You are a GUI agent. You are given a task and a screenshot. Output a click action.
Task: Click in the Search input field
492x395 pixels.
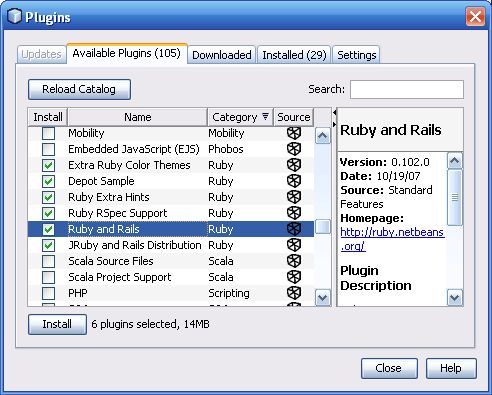(x=407, y=89)
